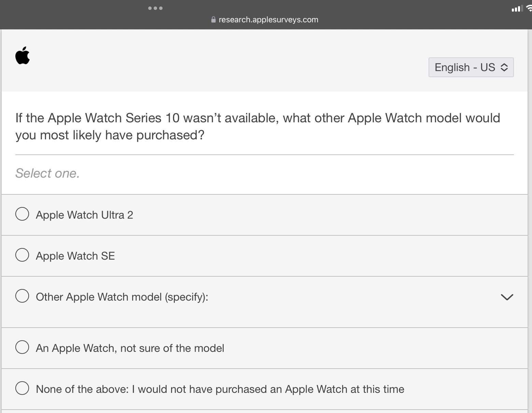Choose the None of the above radio button
The image size is (532, 413).
(x=22, y=388)
